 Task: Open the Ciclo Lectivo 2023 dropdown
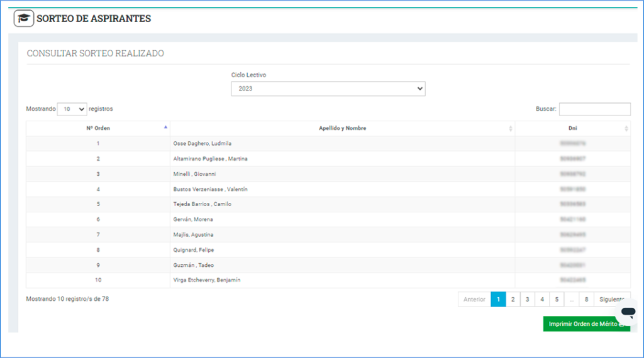tap(328, 89)
